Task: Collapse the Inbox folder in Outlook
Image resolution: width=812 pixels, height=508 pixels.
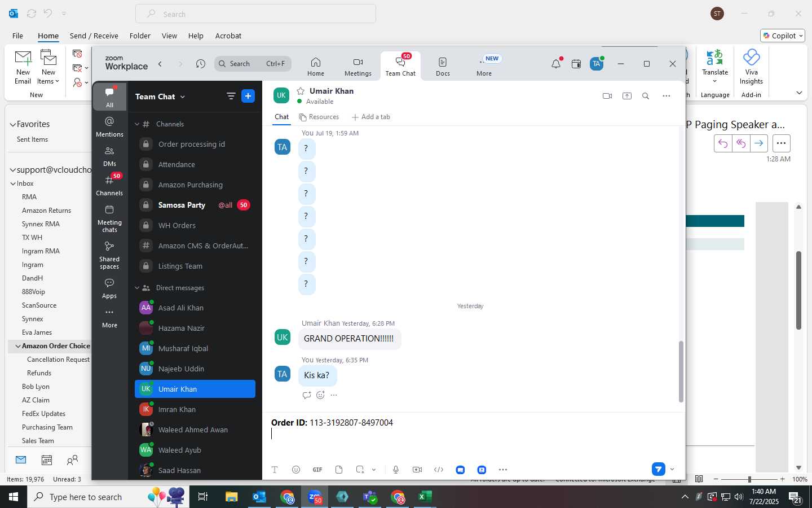Action: [13, 183]
